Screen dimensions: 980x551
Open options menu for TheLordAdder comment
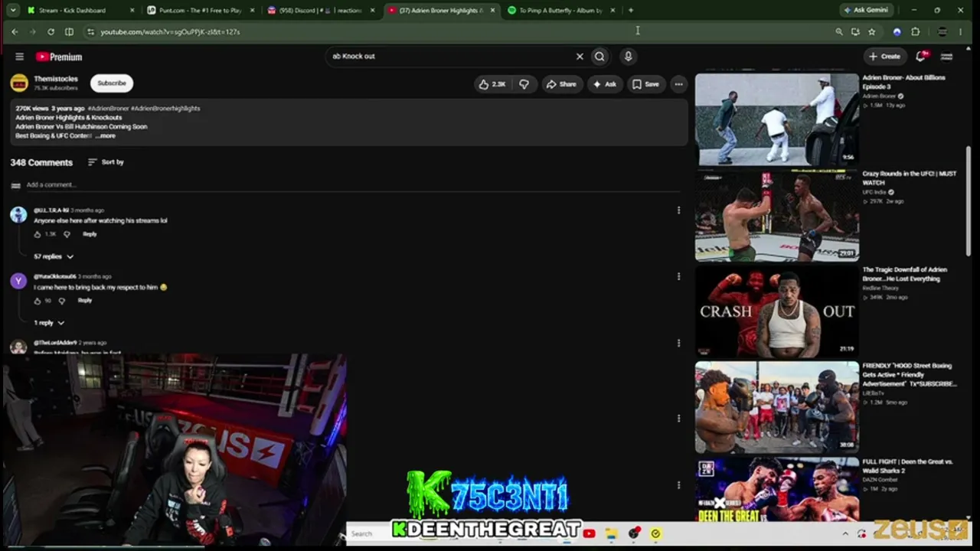click(x=678, y=343)
